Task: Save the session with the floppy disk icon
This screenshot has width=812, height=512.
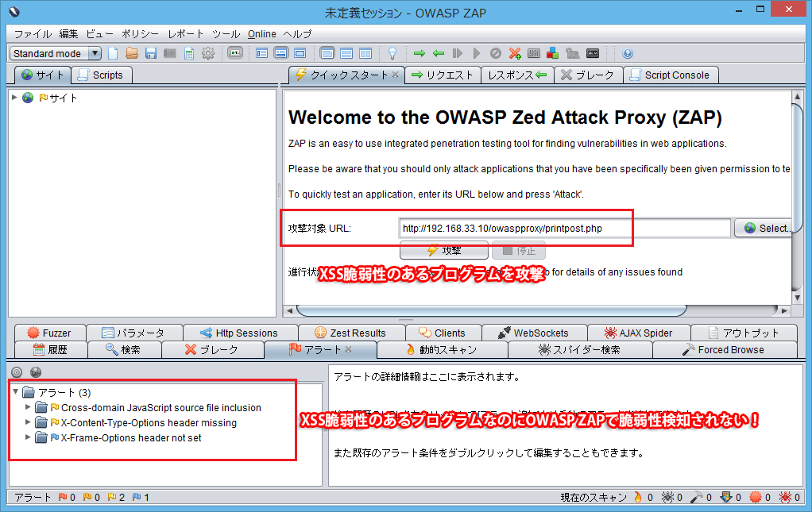Action: [x=151, y=53]
